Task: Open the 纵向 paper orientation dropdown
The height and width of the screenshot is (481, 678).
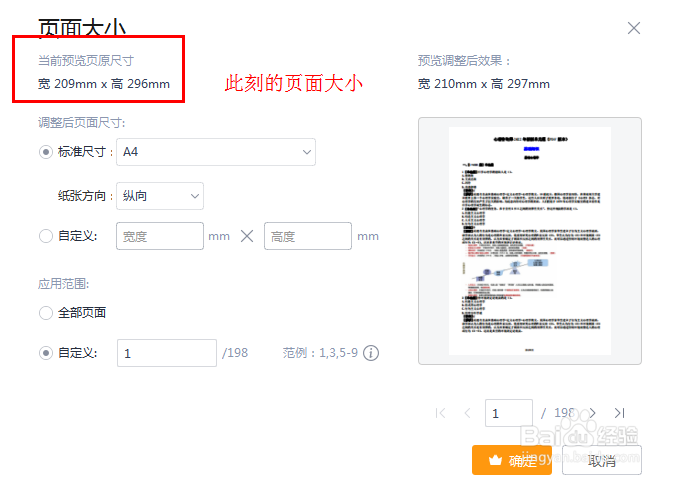Action: click(160, 196)
